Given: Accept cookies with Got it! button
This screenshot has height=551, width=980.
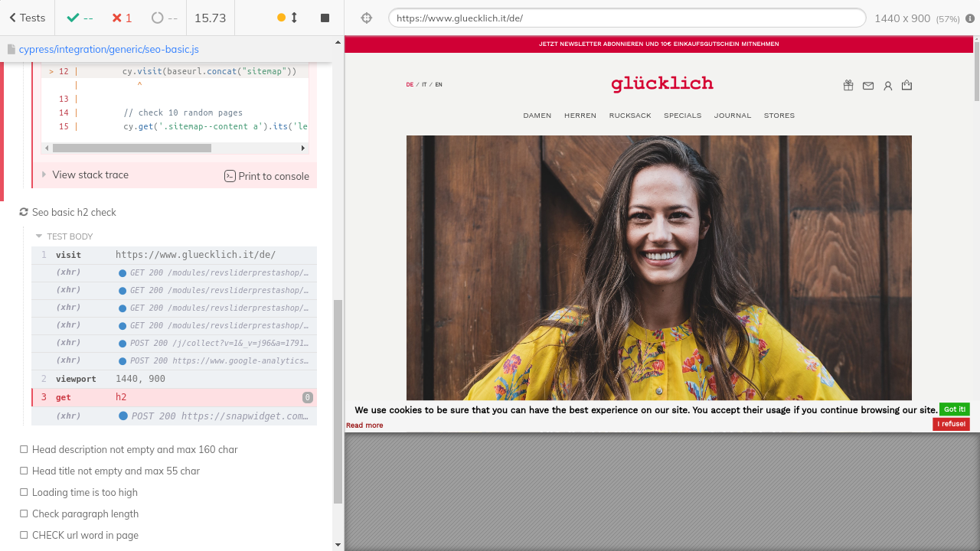Looking at the screenshot, I should (x=954, y=409).
